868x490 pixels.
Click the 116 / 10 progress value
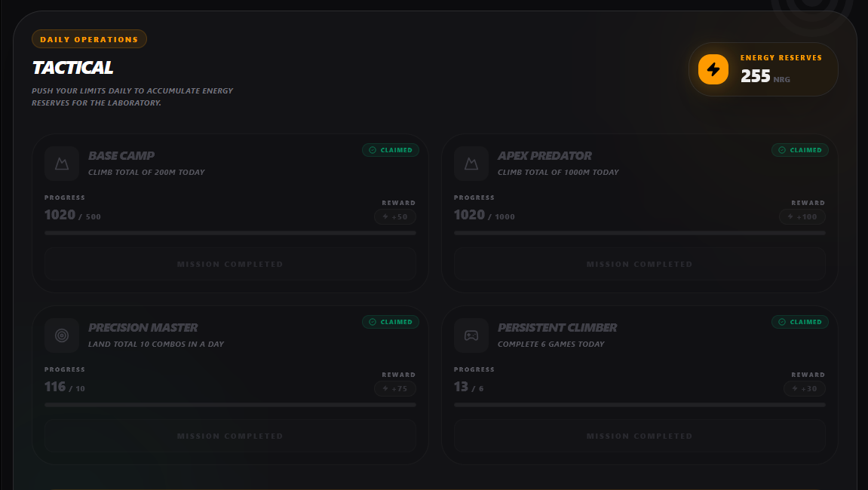[x=65, y=387]
